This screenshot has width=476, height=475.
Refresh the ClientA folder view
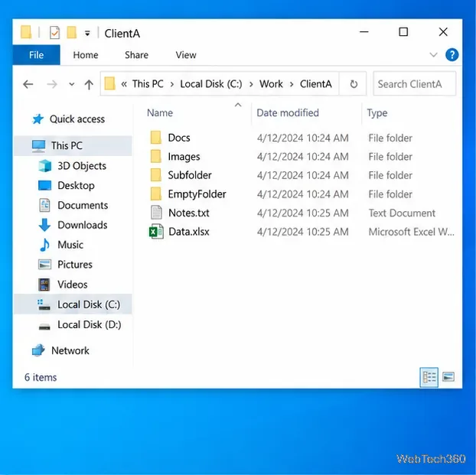(354, 84)
